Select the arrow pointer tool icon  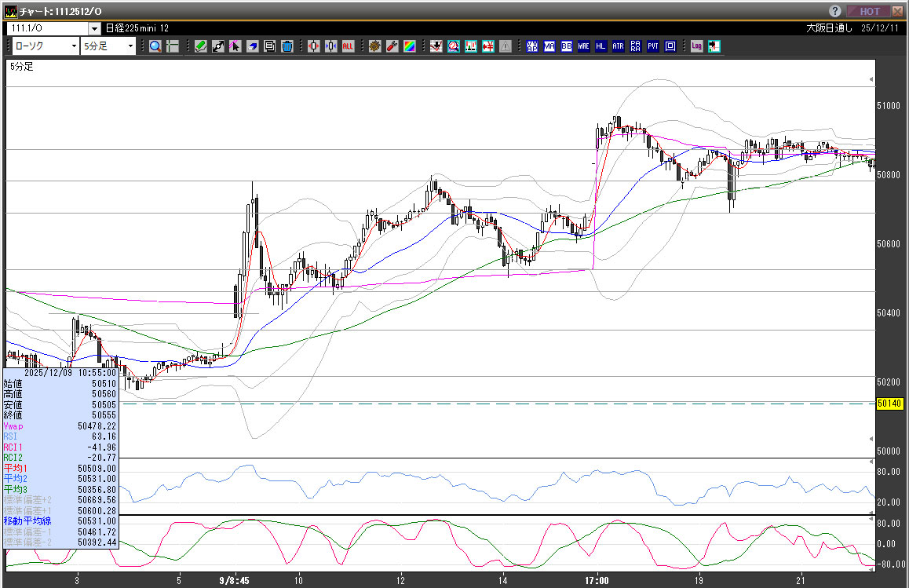[235, 46]
